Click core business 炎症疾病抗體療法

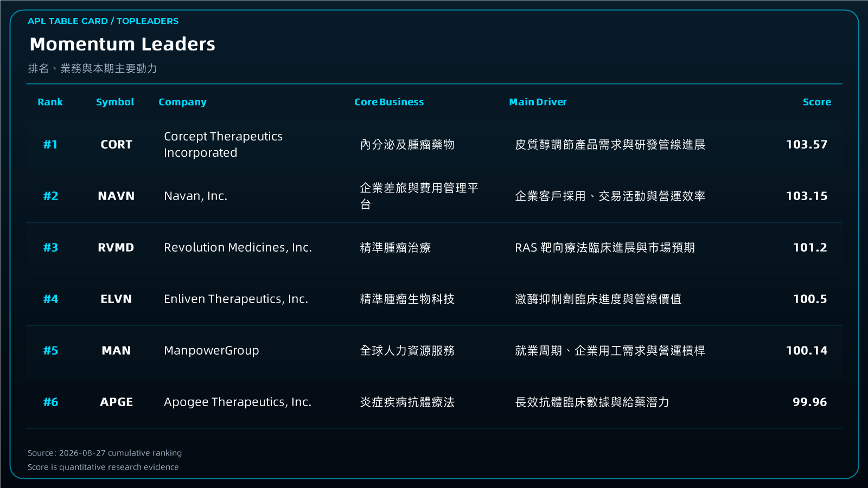point(407,402)
